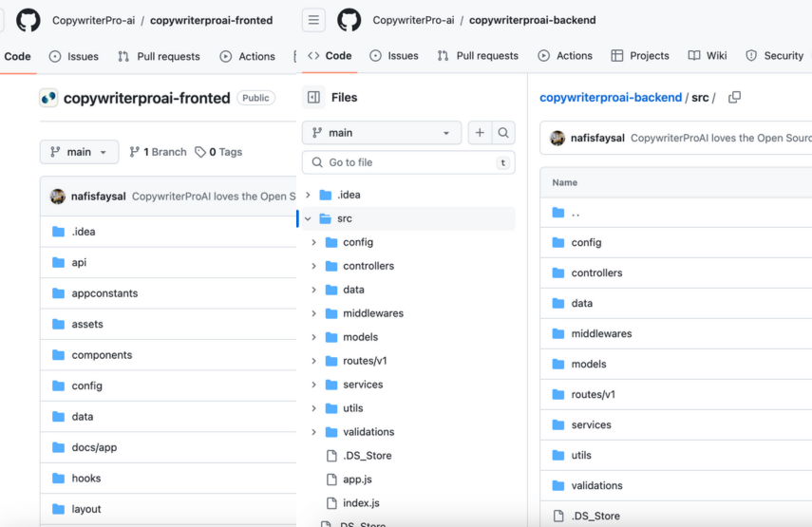Expand the routes/v1 folder chevron in the tree
812x527 pixels.
coord(313,361)
